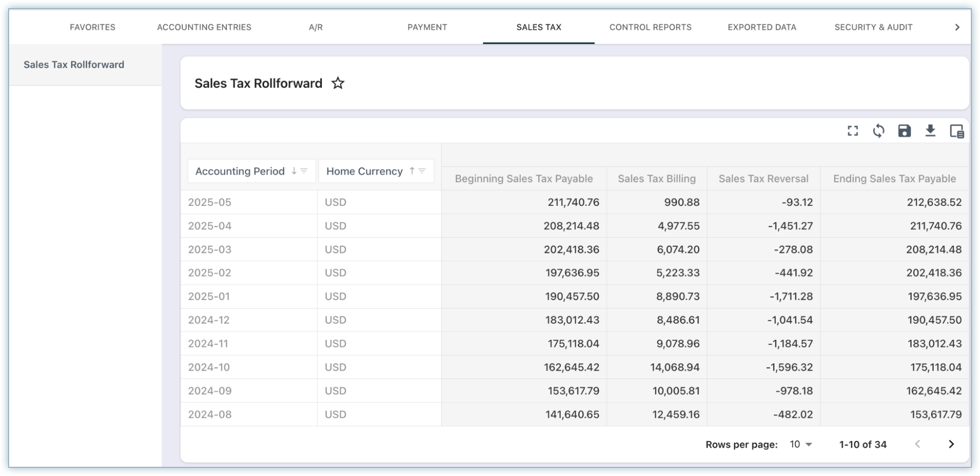Star the Sales Tax Rollforward report as favorite
This screenshot has width=980, height=476.
[338, 83]
